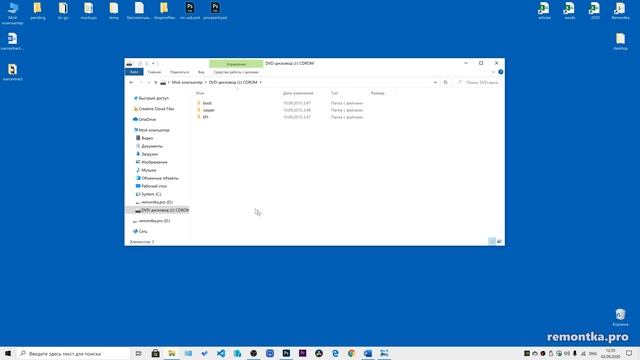
Task: Open the desktop file icon at right
Action: point(620,42)
